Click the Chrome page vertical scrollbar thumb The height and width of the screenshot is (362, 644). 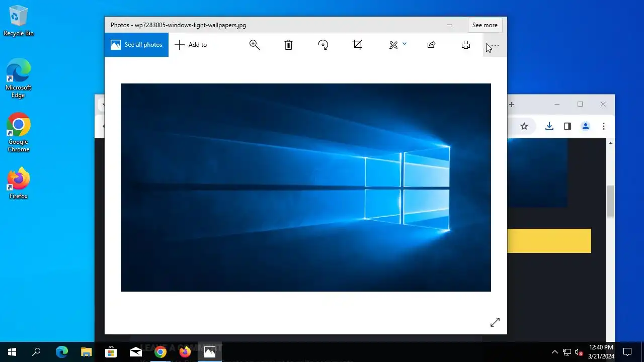tap(611, 201)
